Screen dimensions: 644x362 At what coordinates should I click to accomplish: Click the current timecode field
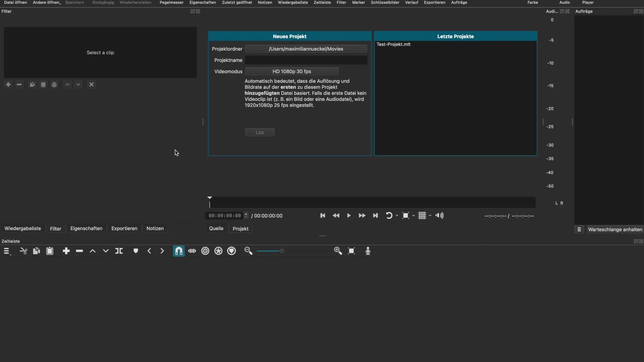click(x=225, y=216)
